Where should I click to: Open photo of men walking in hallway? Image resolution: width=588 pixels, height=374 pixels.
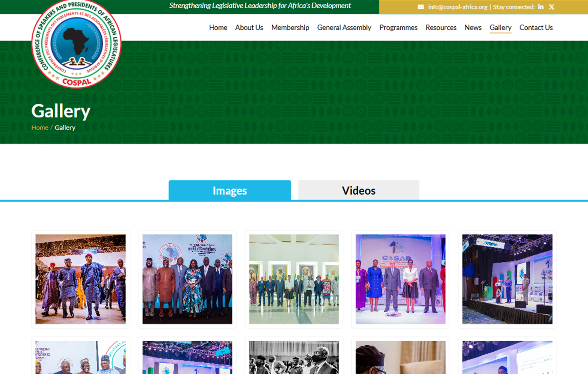pos(81,279)
